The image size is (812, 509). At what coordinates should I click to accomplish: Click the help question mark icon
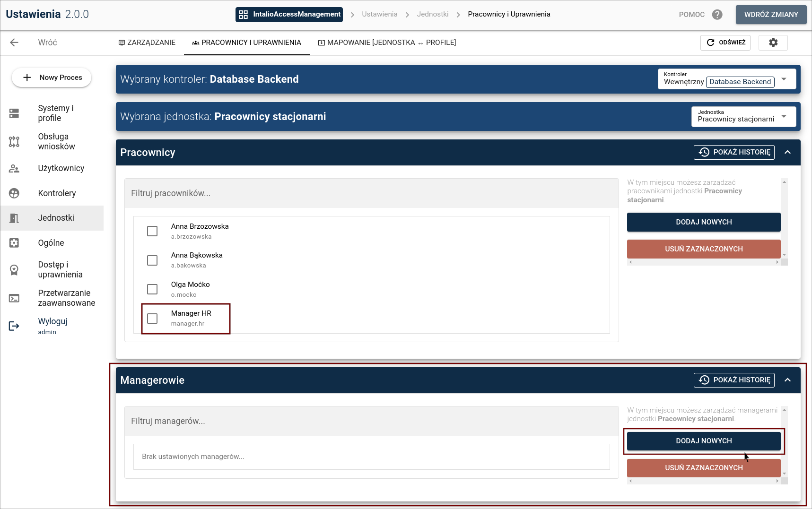coord(717,15)
